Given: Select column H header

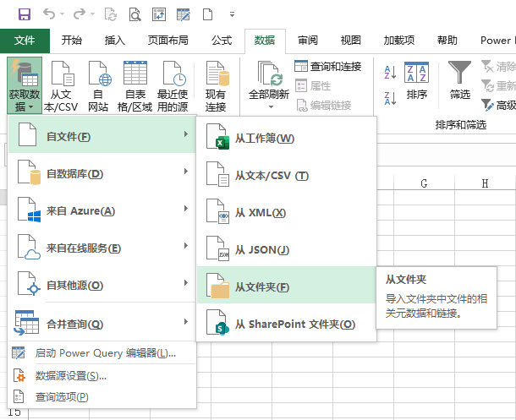Looking at the screenshot, I should [x=485, y=183].
